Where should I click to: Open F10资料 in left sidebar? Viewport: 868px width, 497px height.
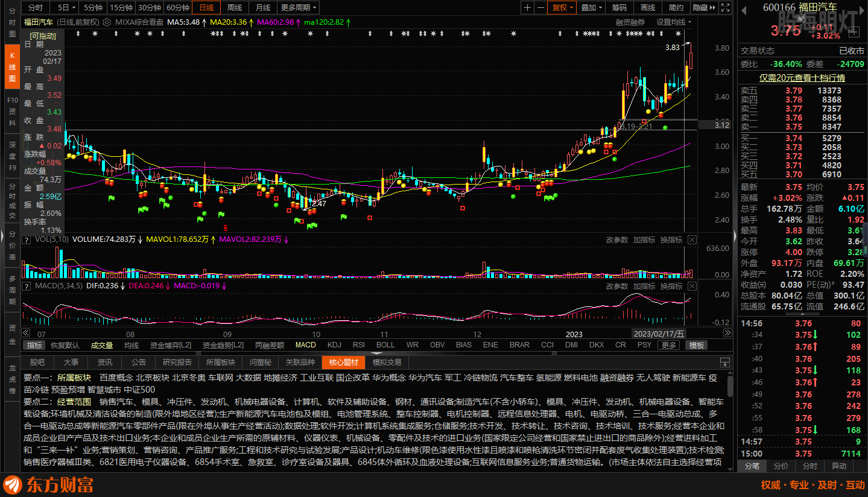click(x=12, y=111)
